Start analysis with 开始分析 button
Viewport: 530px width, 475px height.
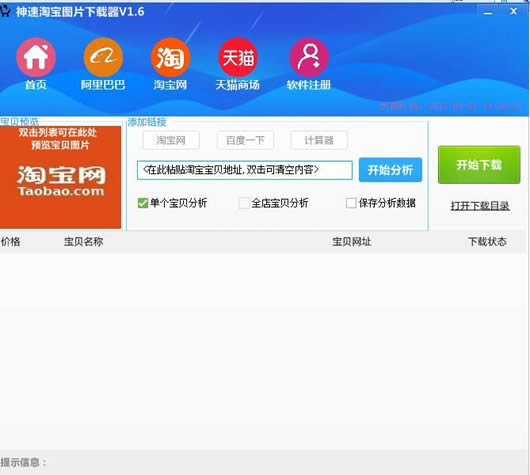[390, 170]
